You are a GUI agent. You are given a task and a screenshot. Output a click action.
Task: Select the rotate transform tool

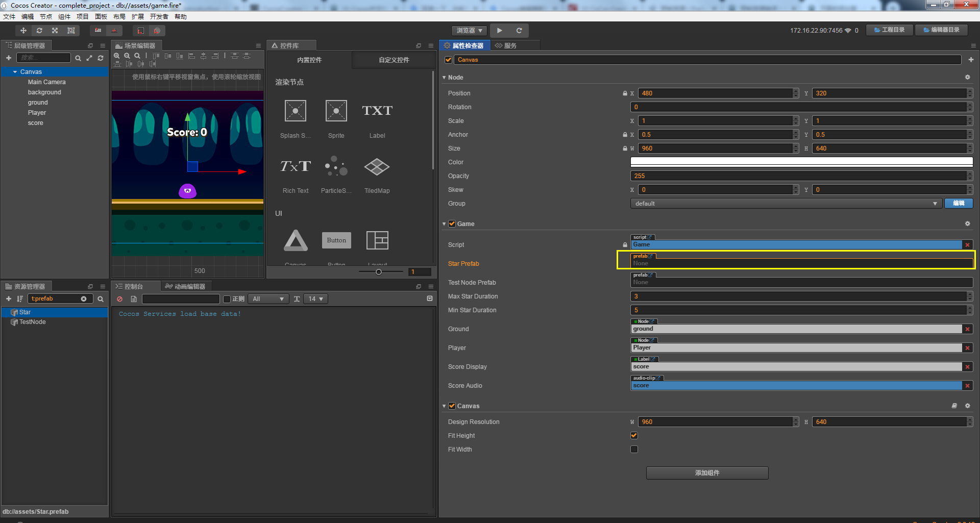39,31
